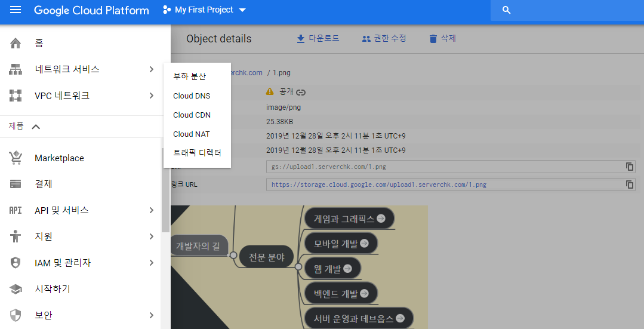Expand 네트워크 서비스 chevron arrow
This screenshot has width=644, height=329.
coord(152,69)
